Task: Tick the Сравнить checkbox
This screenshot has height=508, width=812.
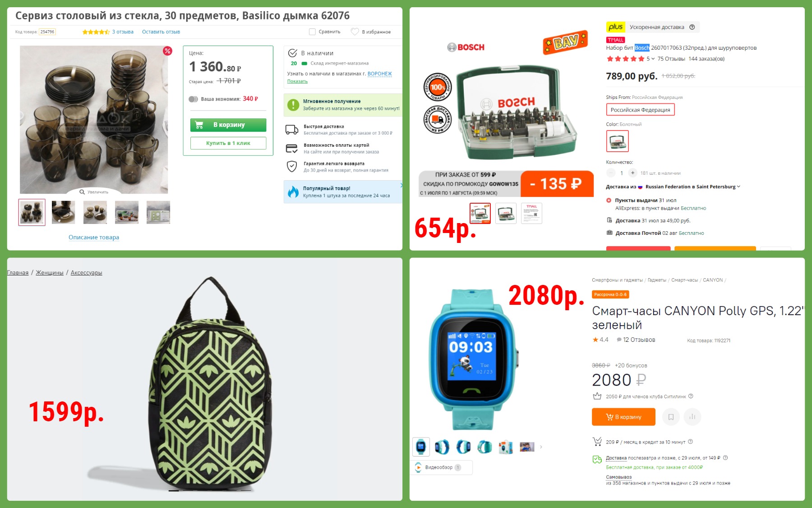Action: click(312, 32)
